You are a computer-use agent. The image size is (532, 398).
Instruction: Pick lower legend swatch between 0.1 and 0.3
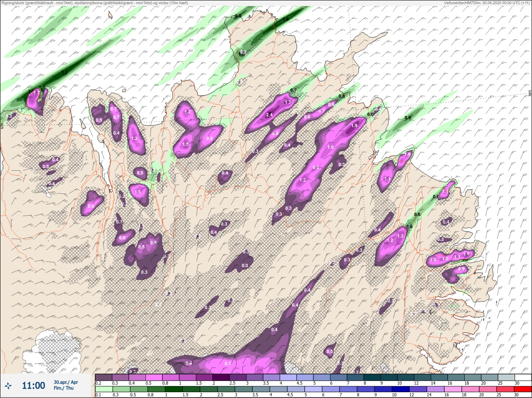point(103,390)
